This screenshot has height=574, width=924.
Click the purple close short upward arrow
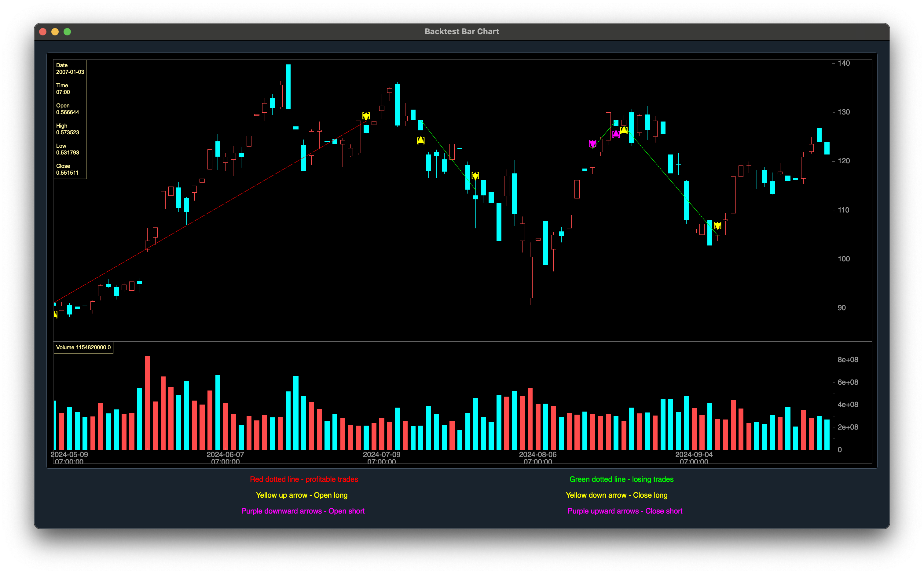click(616, 134)
